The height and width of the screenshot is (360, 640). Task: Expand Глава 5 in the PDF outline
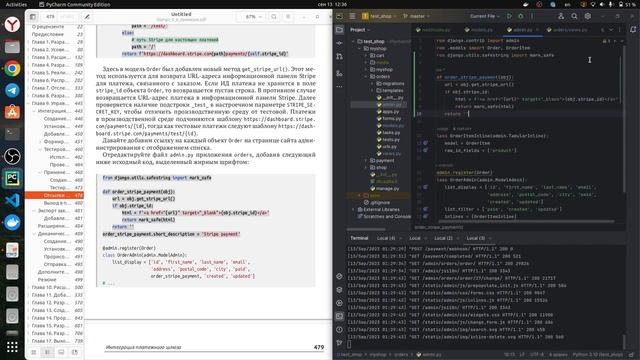point(29,73)
